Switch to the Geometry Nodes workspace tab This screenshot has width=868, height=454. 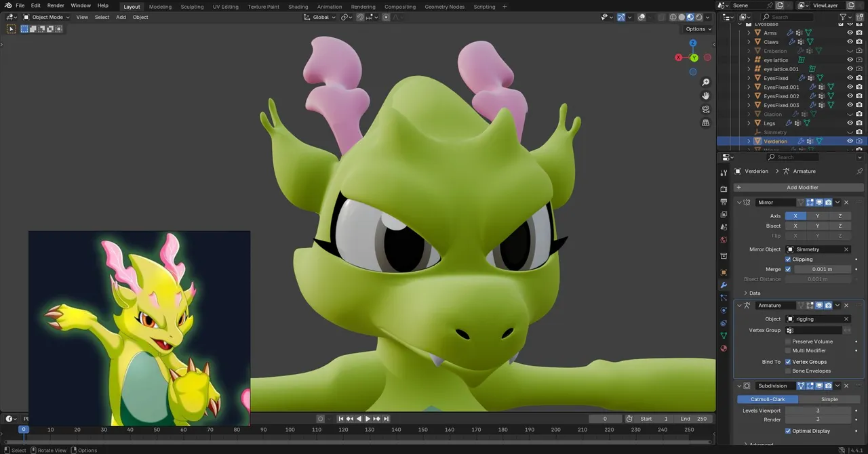(445, 7)
